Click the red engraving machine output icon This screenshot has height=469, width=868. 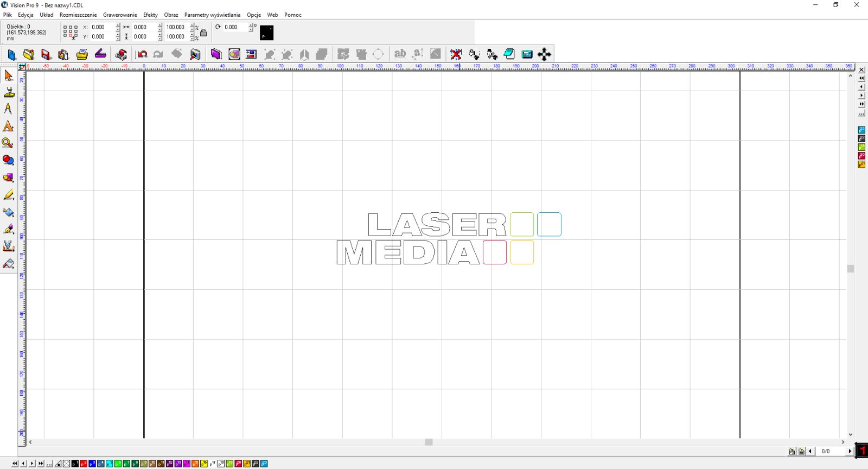pos(121,54)
